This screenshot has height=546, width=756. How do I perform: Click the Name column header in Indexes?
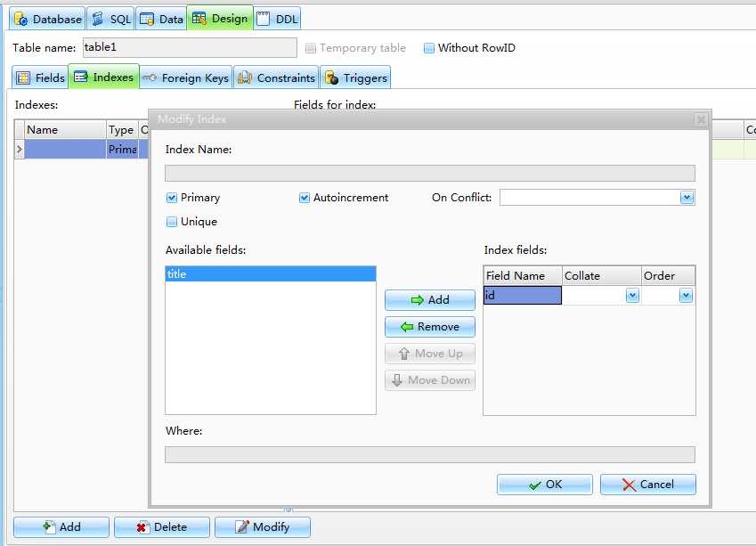[65, 130]
